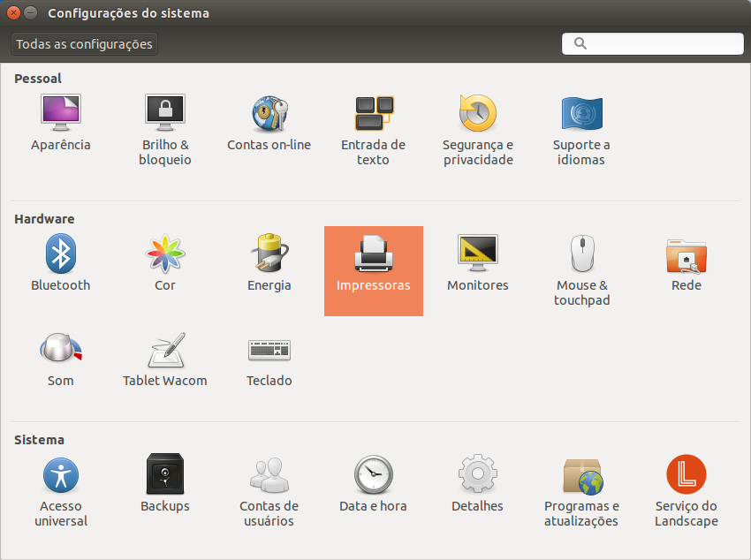The image size is (751, 560).
Task: Open the Aparência settings icon
Action: 61,113
